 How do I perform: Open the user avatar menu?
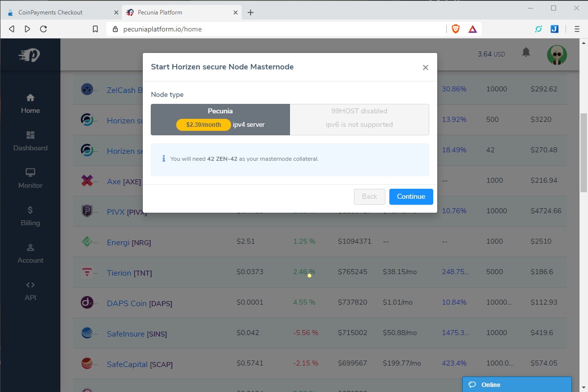pos(557,55)
